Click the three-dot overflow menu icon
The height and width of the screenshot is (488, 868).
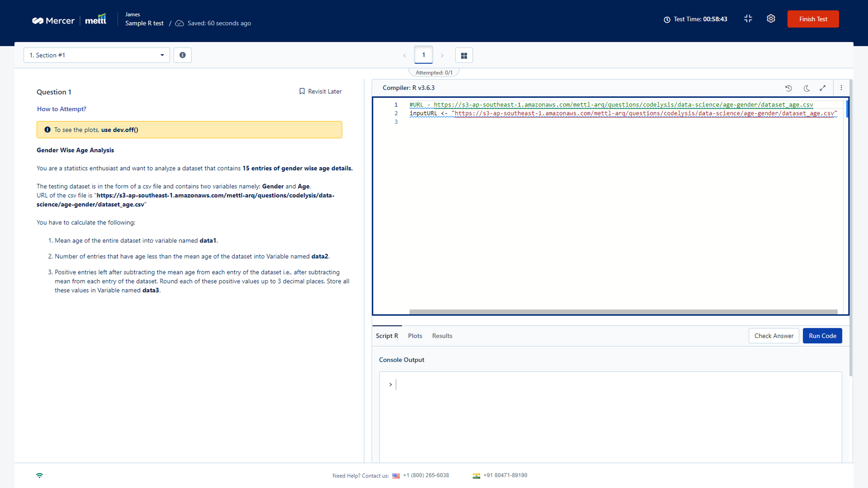[841, 88]
